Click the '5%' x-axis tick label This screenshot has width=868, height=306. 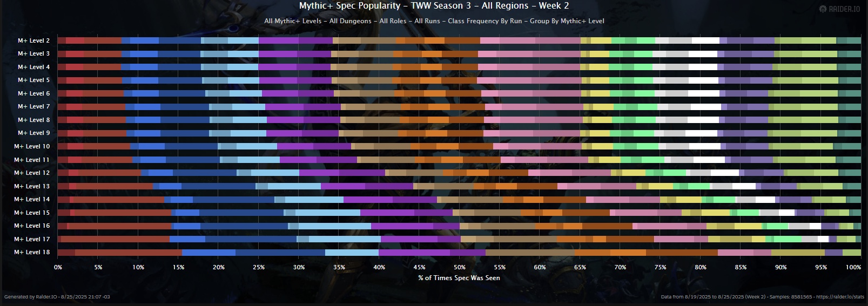pos(98,267)
